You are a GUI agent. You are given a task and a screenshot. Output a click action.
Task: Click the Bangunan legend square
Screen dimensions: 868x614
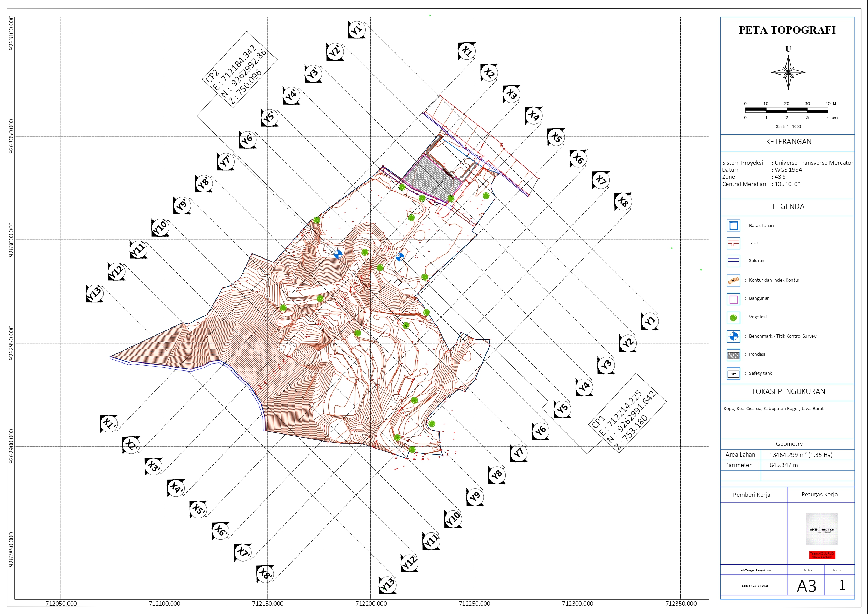point(733,299)
